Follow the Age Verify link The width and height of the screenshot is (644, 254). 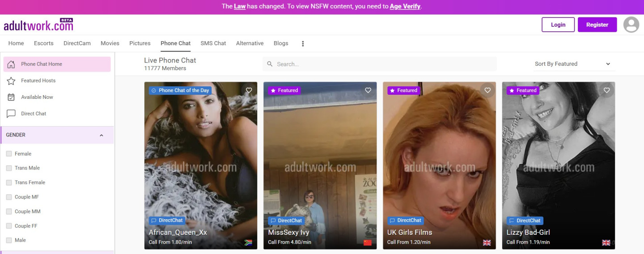click(x=405, y=6)
